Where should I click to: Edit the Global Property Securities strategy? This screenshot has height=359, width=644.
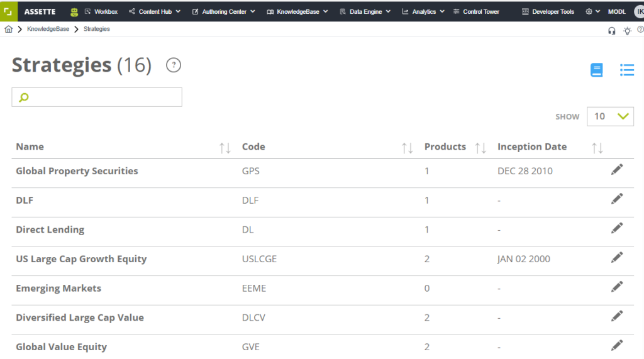pyautogui.click(x=617, y=169)
